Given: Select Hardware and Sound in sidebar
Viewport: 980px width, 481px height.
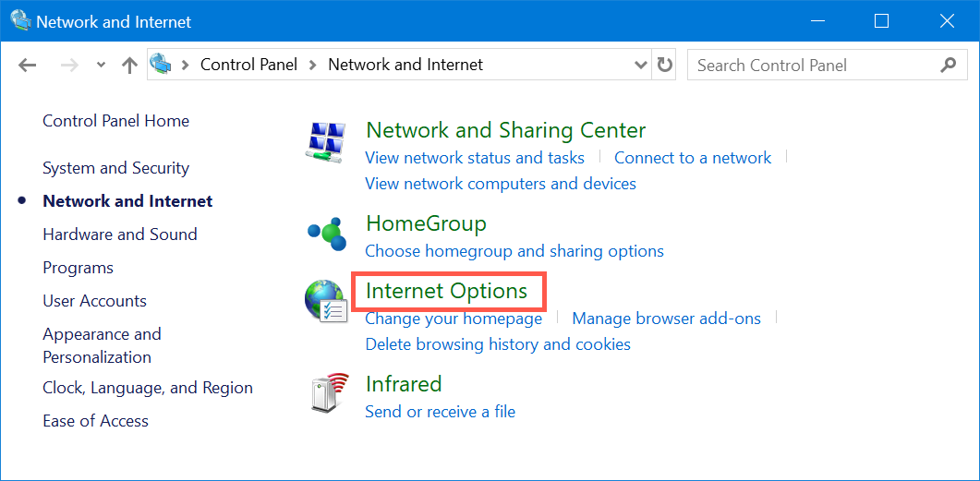Looking at the screenshot, I should tap(120, 234).
